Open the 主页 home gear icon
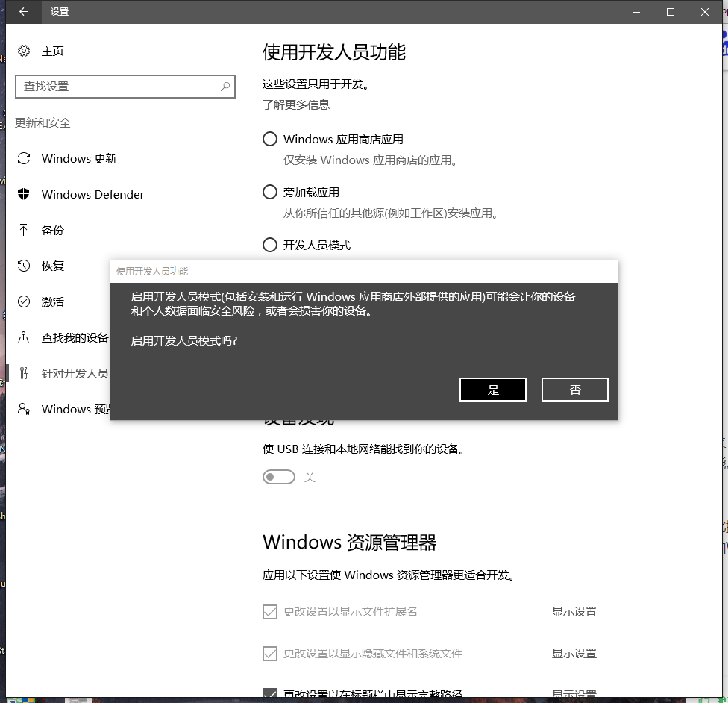The height and width of the screenshot is (703, 728). (24, 51)
